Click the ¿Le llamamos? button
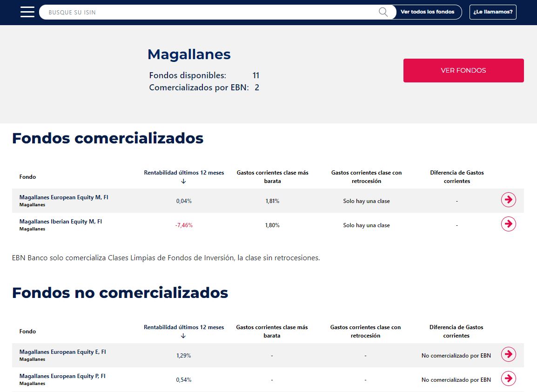This screenshot has width=537, height=392. click(x=493, y=12)
